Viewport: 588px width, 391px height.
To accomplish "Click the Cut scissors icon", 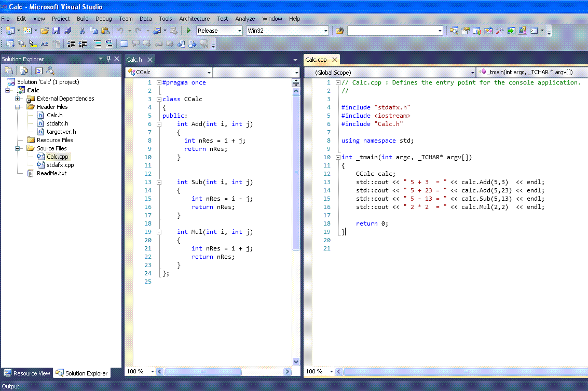I will click(82, 31).
